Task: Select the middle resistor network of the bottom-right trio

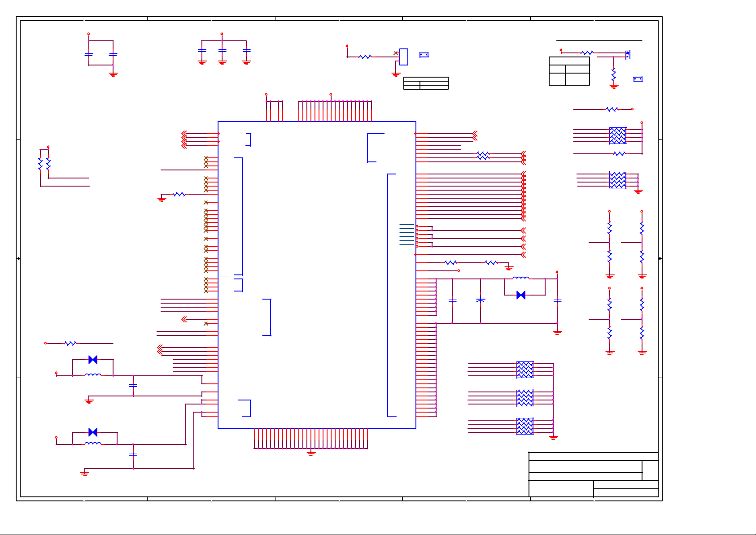Action: (525, 398)
